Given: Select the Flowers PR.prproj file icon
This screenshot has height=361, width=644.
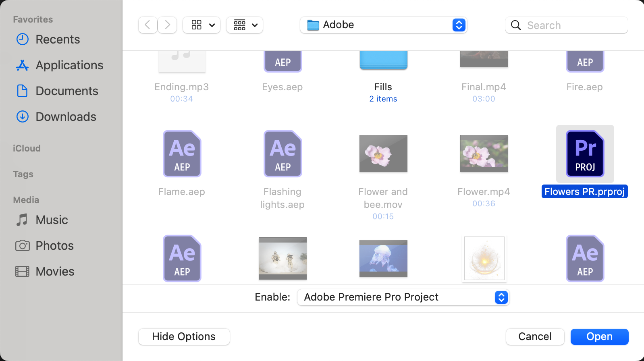Looking at the screenshot, I should tap(585, 154).
